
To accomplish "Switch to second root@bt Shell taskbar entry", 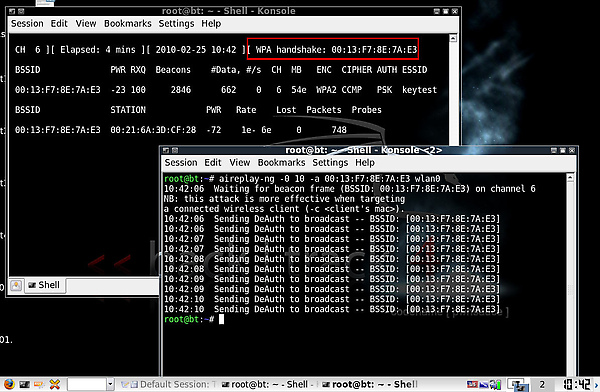I will pyautogui.click(x=370, y=384).
